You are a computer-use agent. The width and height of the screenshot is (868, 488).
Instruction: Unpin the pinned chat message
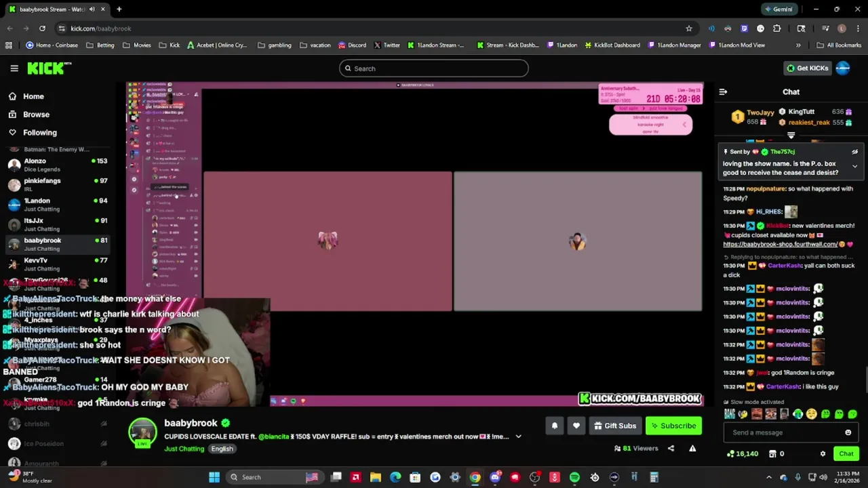click(854, 152)
